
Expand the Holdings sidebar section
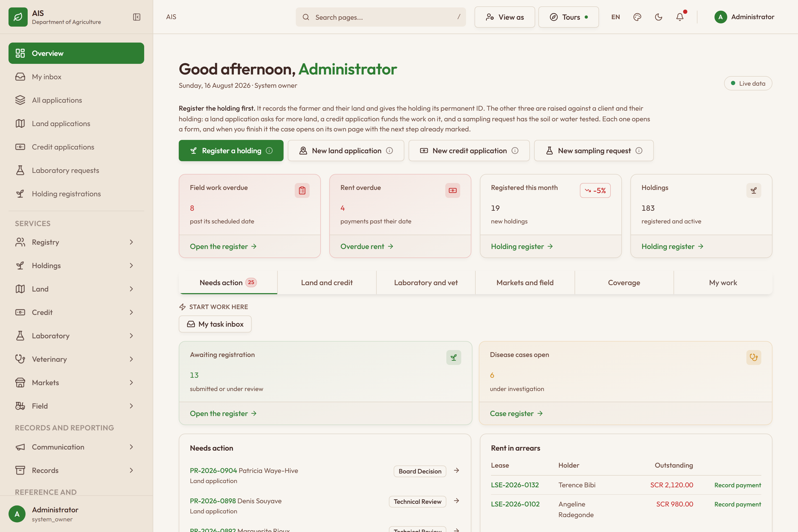click(76, 265)
